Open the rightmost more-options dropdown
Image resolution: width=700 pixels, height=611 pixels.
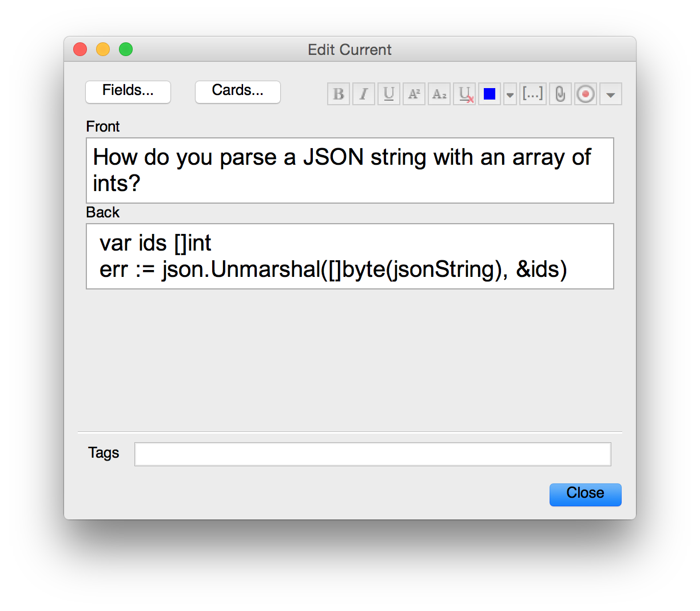pos(610,94)
